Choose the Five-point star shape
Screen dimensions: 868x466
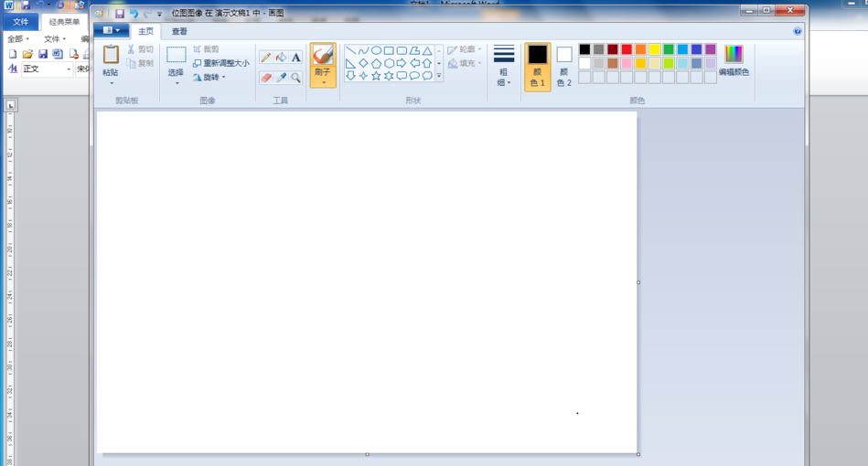(x=376, y=76)
